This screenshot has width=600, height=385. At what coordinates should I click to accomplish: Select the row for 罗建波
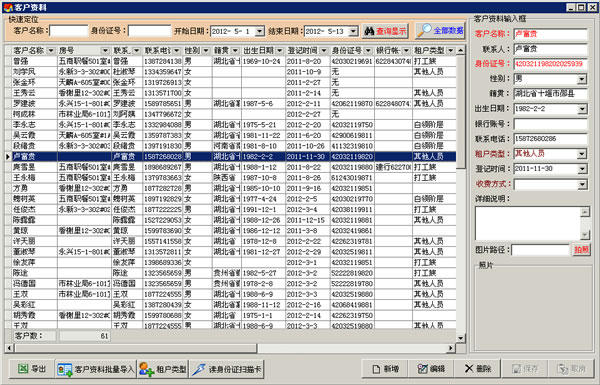coord(230,103)
